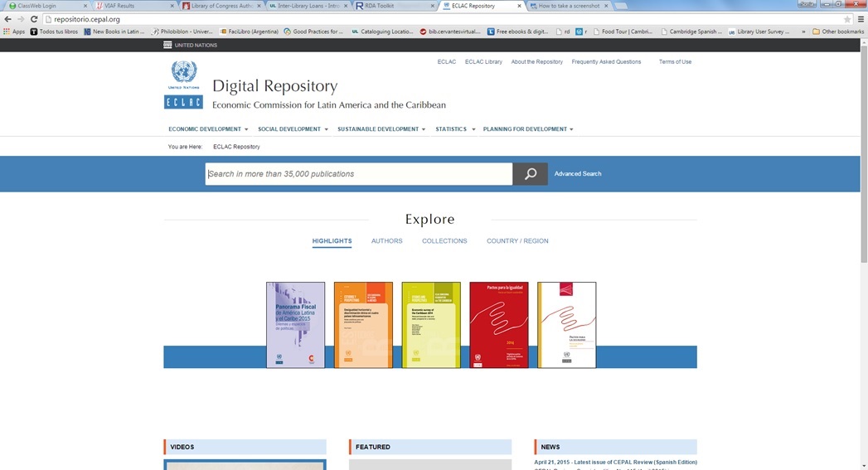This screenshot has width=868, height=470.
Task: Click the ECLAC United Nations logo
Action: point(183,85)
